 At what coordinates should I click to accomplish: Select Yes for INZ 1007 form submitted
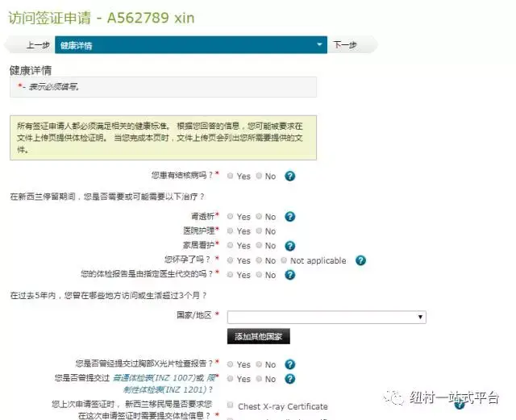[x=231, y=379]
